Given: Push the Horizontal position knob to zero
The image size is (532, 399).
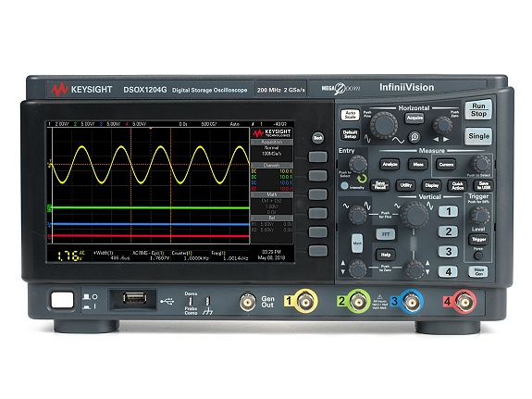Looking at the screenshot, I should point(442,125).
